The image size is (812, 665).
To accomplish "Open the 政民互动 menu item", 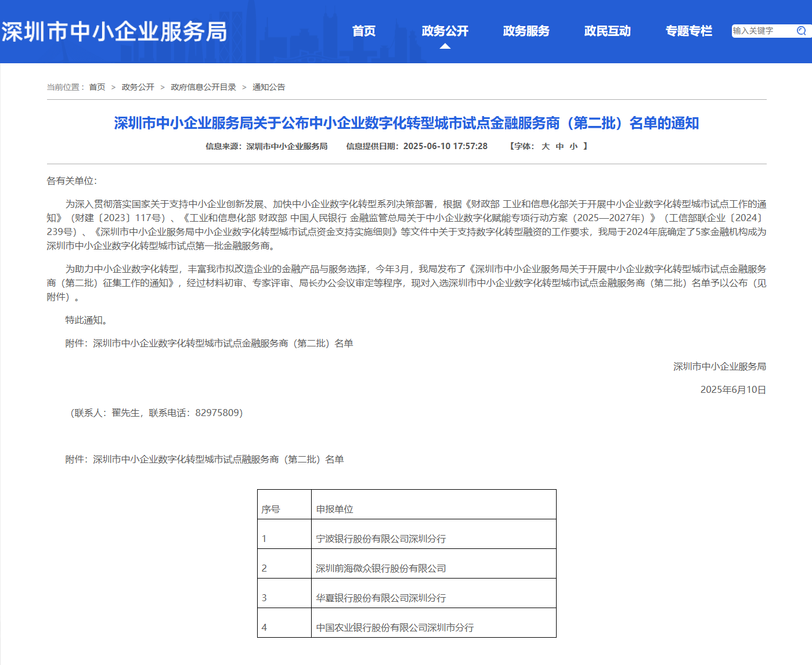I will click(607, 31).
